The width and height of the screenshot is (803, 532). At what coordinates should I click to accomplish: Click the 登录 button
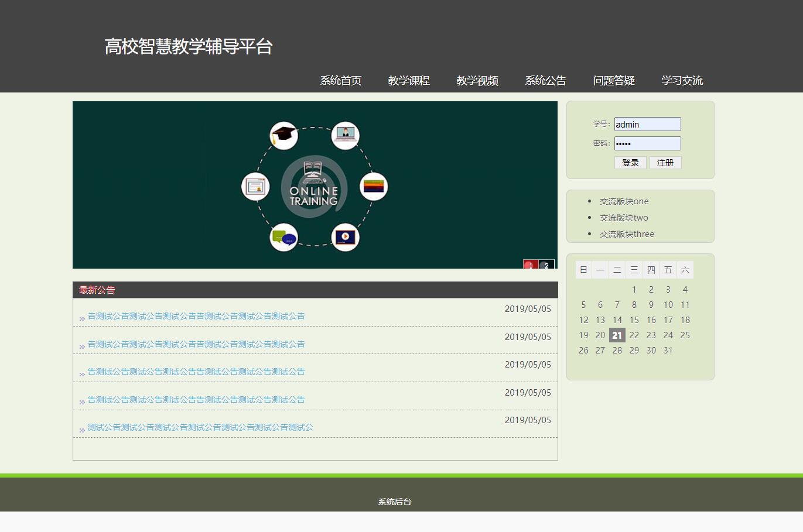630,162
